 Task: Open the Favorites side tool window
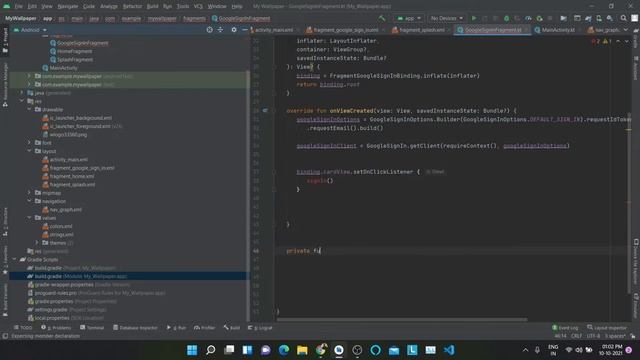[x=5, y=260]
